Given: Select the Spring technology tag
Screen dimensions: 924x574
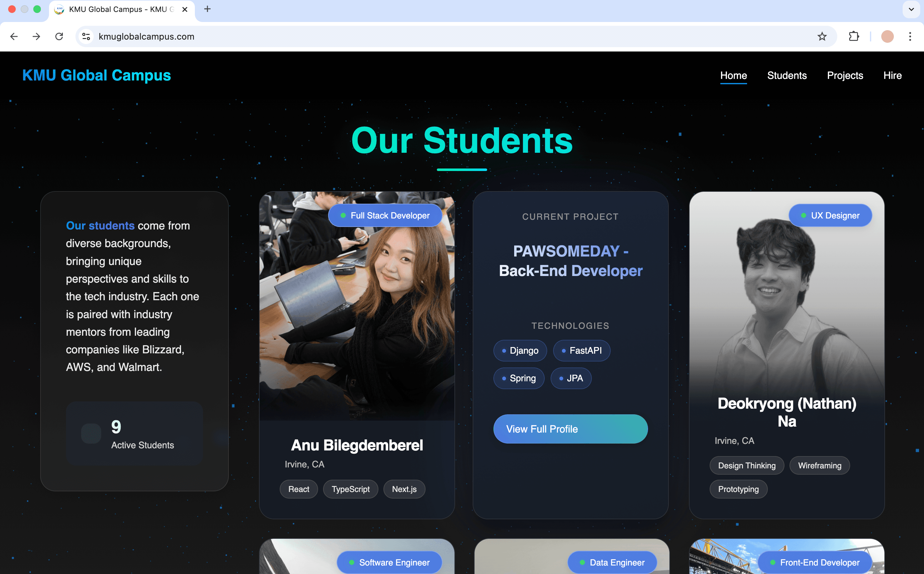Looking at the screenshot, I should (519, 378).
